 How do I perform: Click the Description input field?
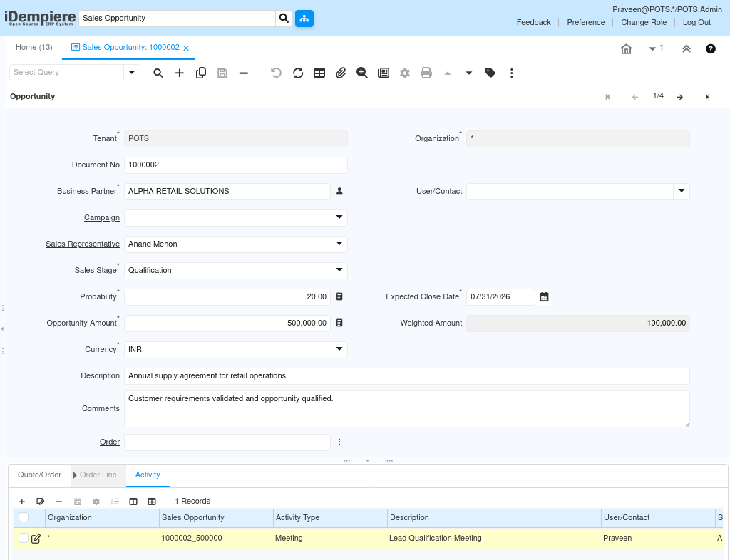point(406,375)
